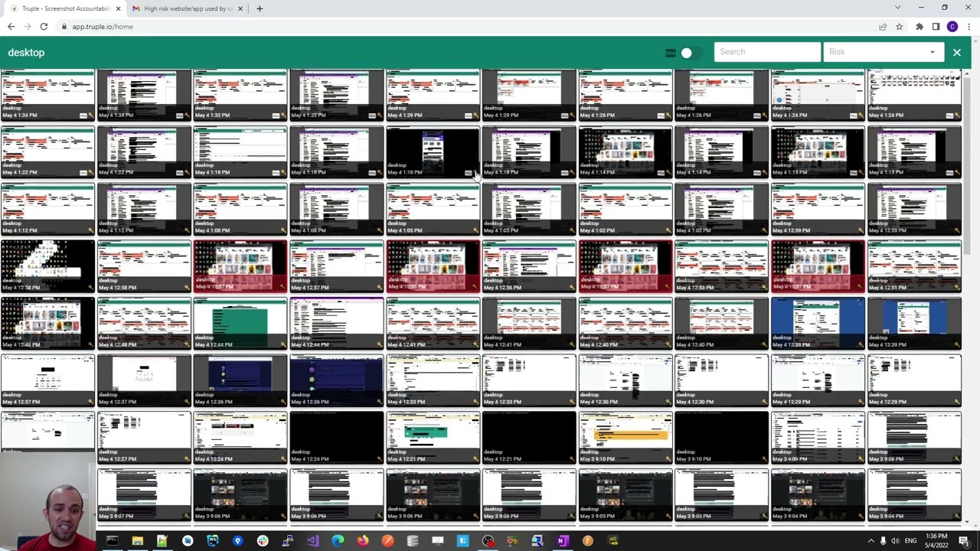Open Microsoft Edge from the taskbar
980x551 pixels.
pyautogui.click(x=338, y=541)
